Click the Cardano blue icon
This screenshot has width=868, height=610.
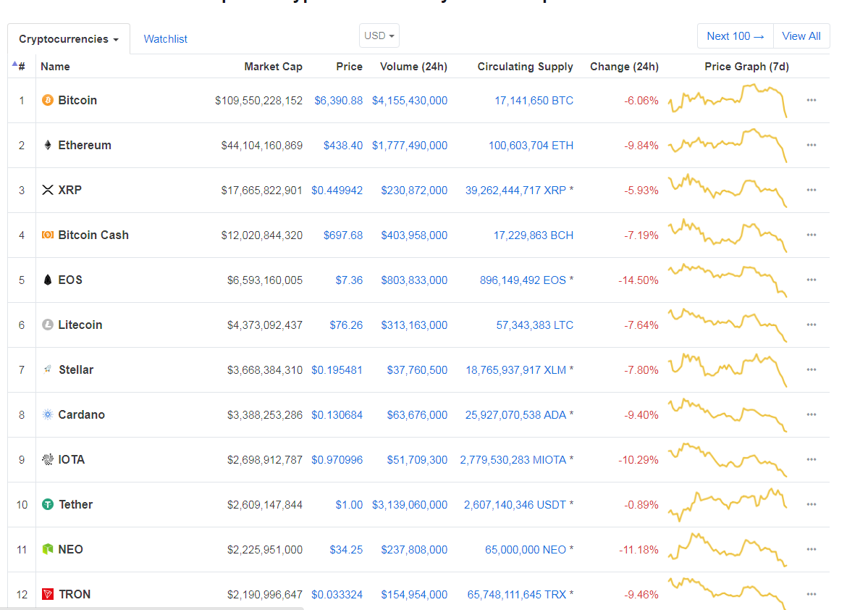[x=48, y=414]
